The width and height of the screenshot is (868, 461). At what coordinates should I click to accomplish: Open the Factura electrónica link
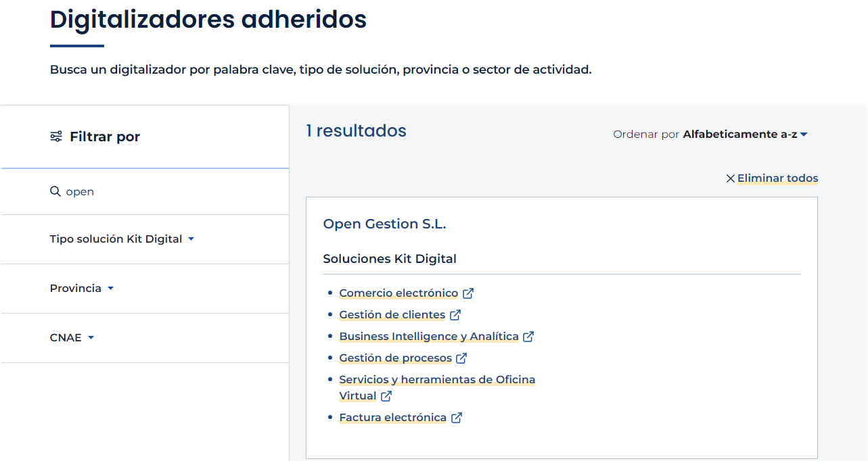pyautogui.click(x=392, y=418)
